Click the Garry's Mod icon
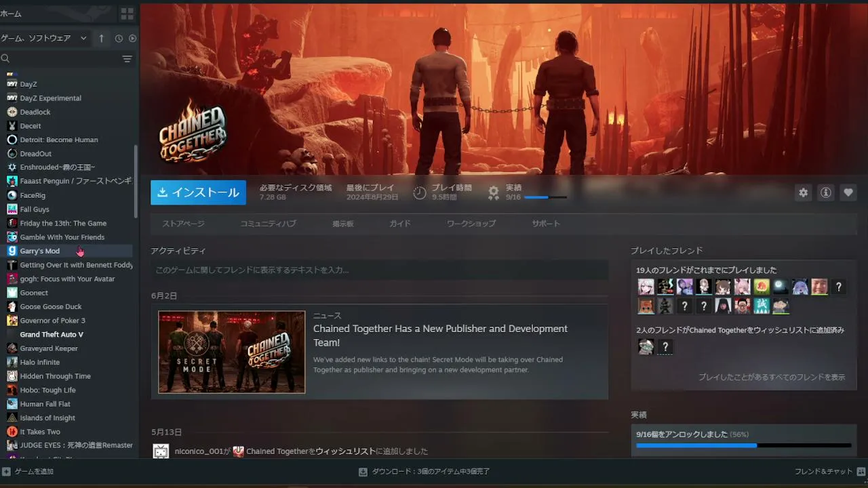This screenshot has height=488, width=868. [x=12, y=251]
